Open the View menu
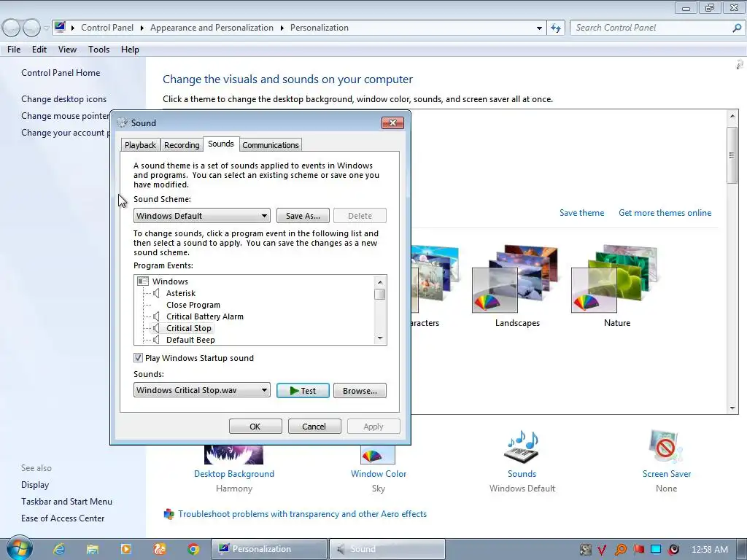This screenshot has width=747, height=560. click(67, 50)
